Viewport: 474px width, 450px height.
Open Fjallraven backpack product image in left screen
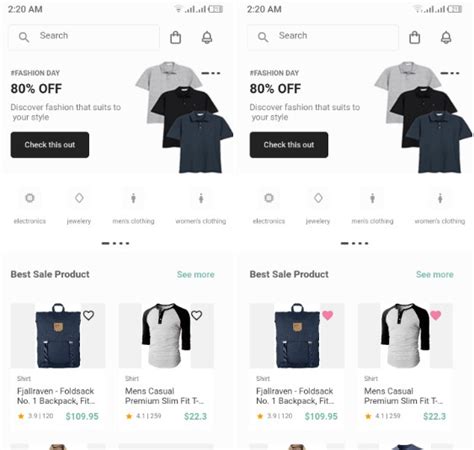58,335
